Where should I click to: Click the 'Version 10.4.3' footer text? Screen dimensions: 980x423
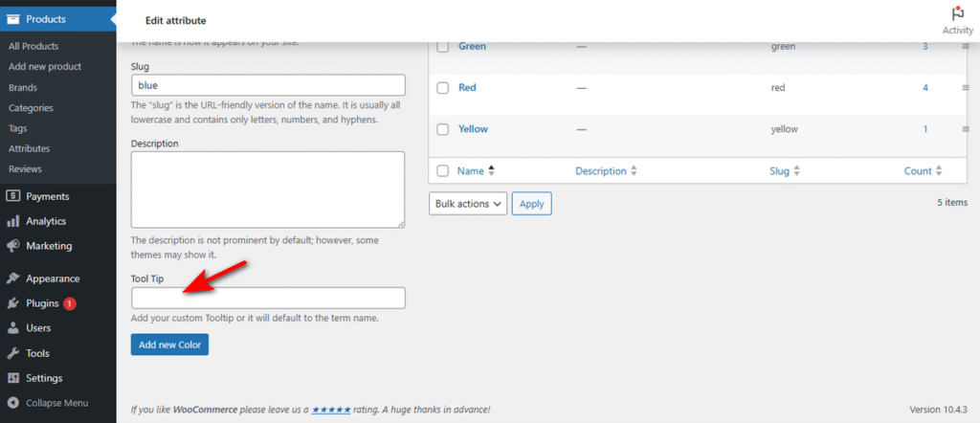(939, 410)
